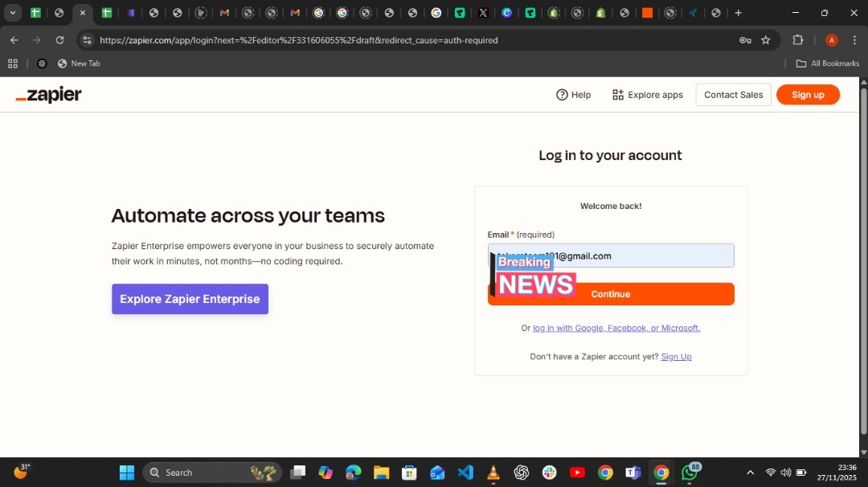Open the Sign Up link below the form
Viewport: 868px width, 487px height.
click(676, 356)
